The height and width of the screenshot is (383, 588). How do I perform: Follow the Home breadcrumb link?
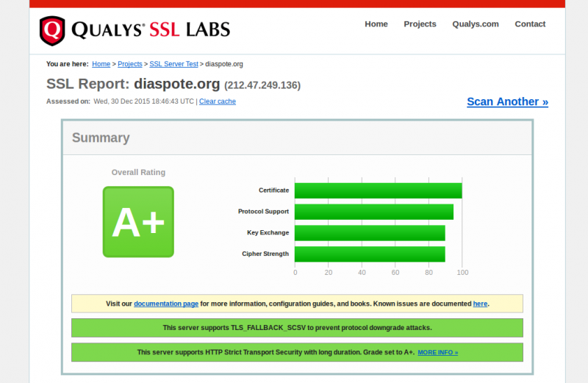click(x=101, y=64)
